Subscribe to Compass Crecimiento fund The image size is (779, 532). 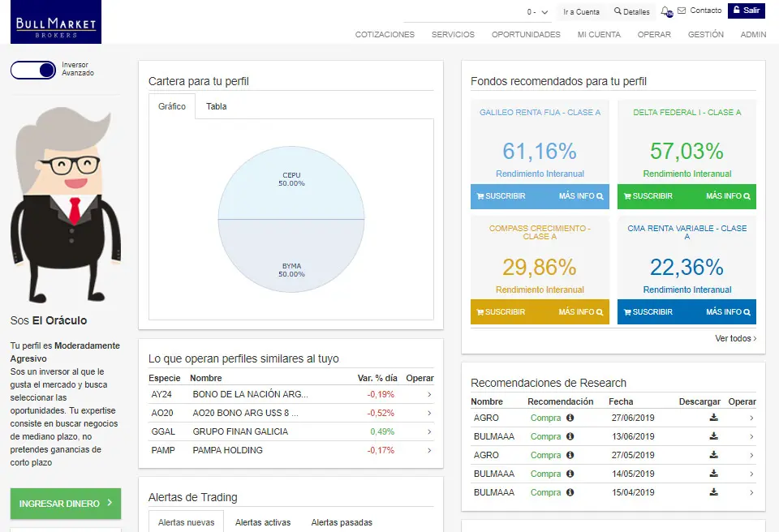[501, 312]
